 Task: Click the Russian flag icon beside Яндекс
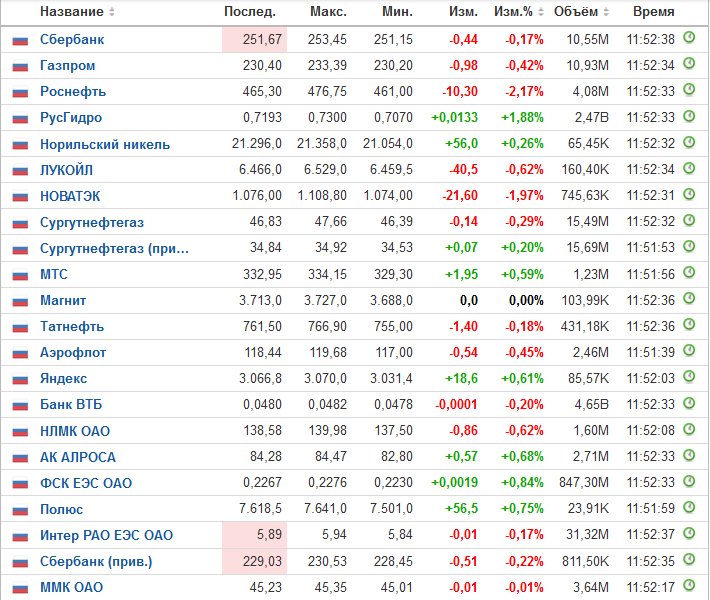(20, 380)
